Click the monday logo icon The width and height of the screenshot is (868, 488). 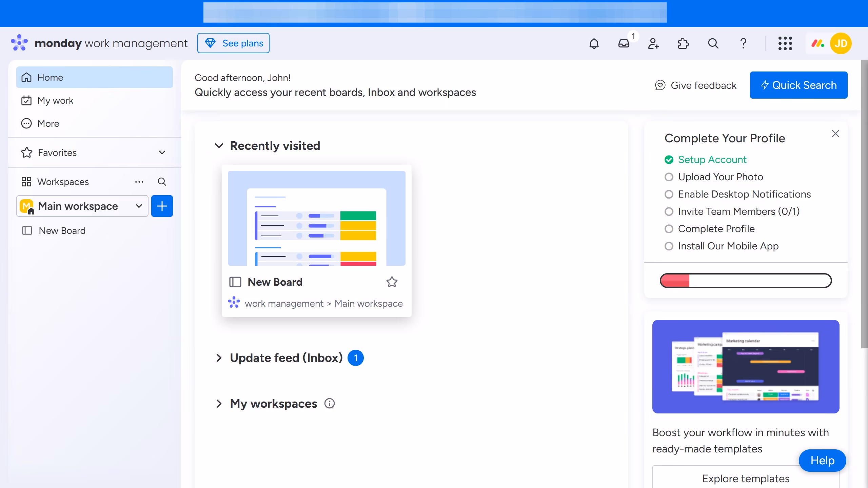pos(19,43)
